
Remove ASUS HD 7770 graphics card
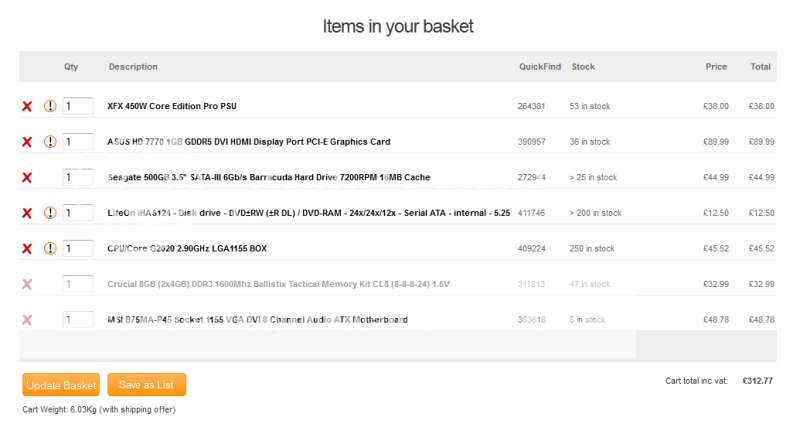27,142
